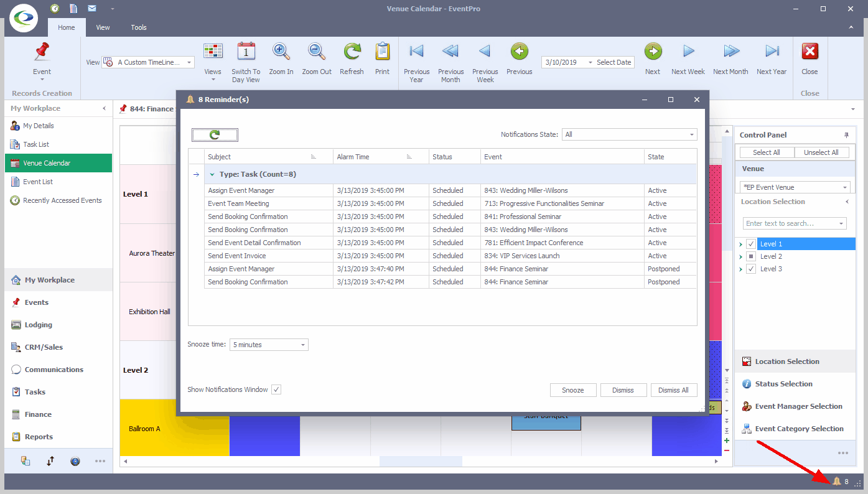The width and height of the screenshot is (868, 494).
Task: Expand the Level 1 tree node
Action: tap(740, 245)
